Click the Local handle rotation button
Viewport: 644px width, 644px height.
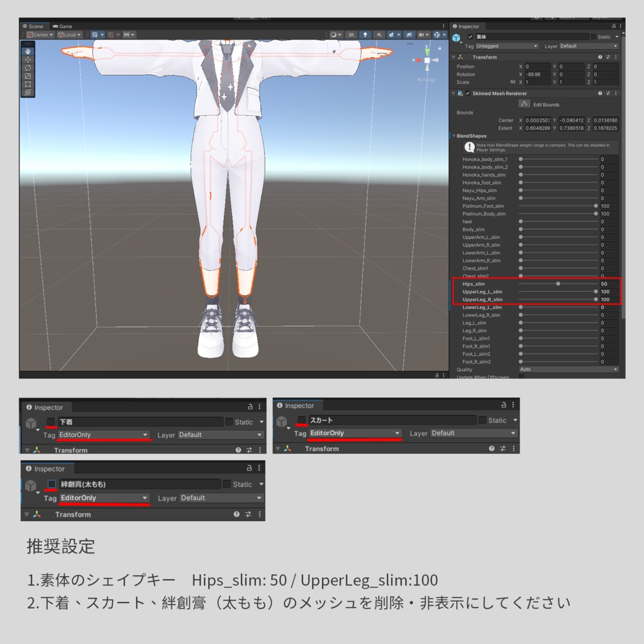pyautogui.click(x=69, y=35)
